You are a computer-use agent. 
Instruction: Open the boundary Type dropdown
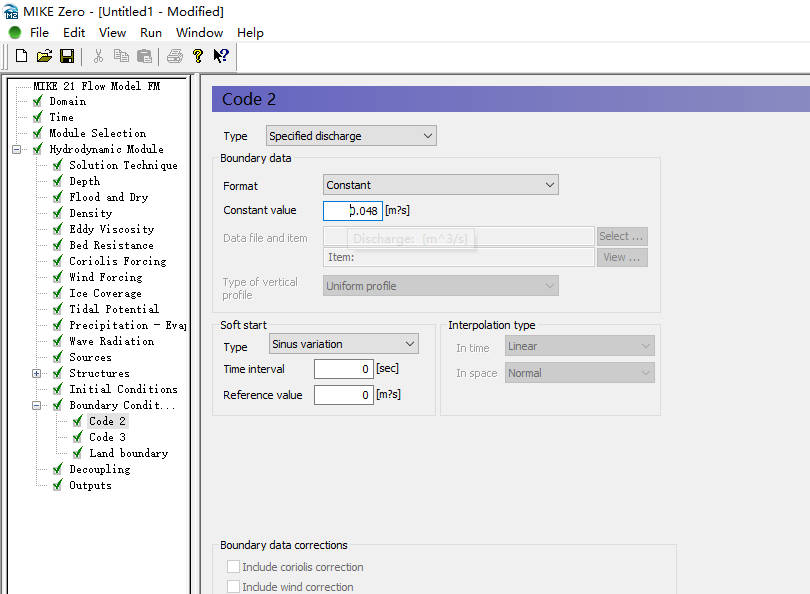(351, 136)
